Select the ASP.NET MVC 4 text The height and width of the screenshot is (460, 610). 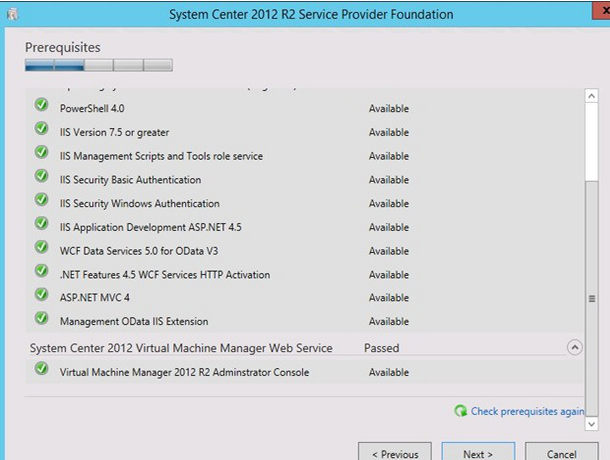coord(95,298)
